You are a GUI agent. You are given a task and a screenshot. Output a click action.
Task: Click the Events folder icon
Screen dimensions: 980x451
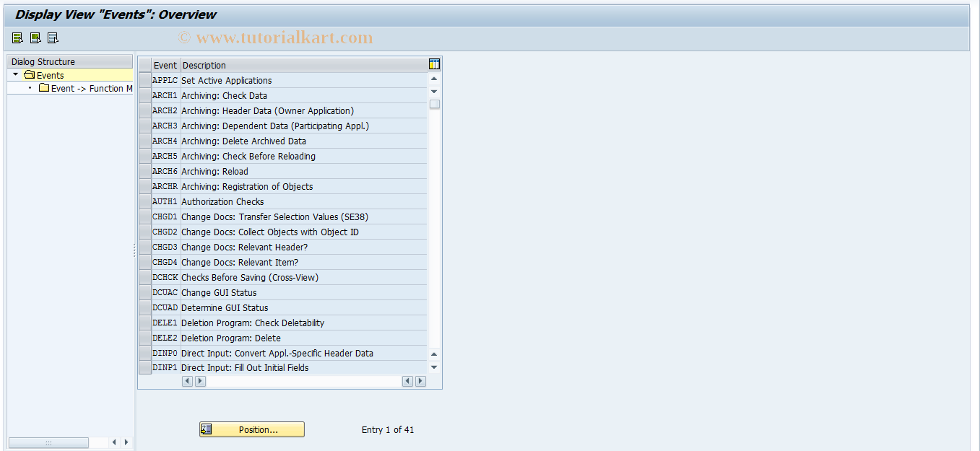(x=29, y=75)
